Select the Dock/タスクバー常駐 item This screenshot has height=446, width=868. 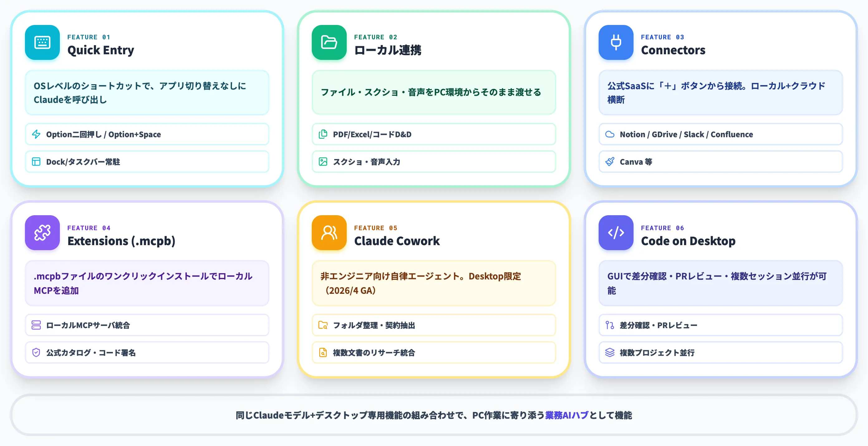click(147, 162)
